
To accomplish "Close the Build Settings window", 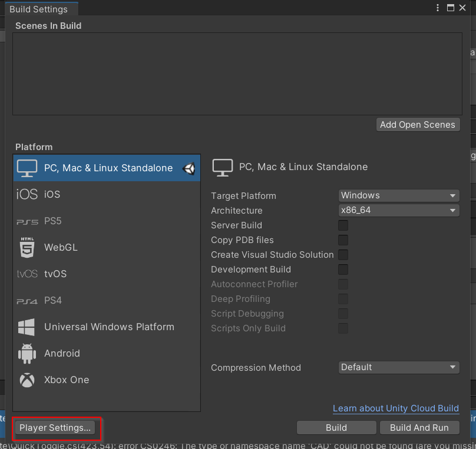I will 462,8.
